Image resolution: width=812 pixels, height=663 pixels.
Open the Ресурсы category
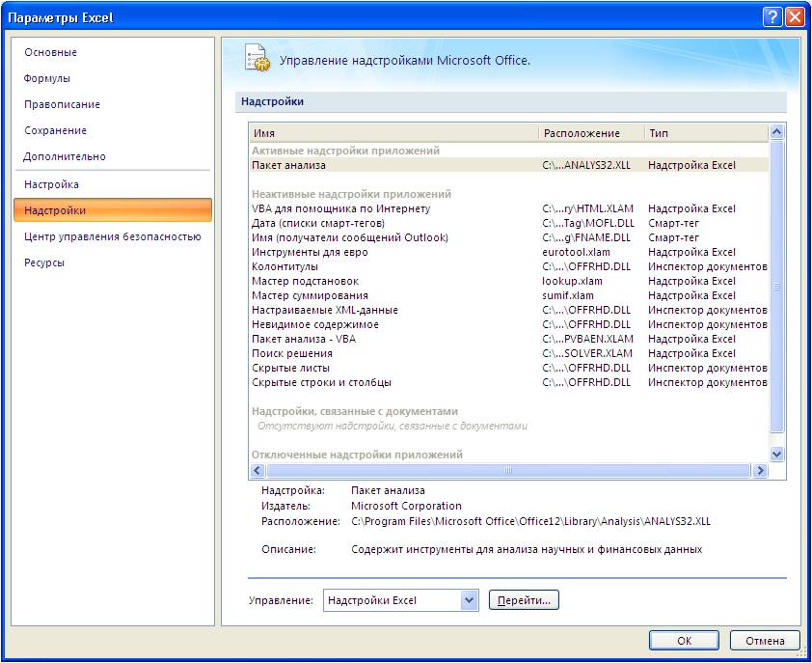tap(44, 260)
